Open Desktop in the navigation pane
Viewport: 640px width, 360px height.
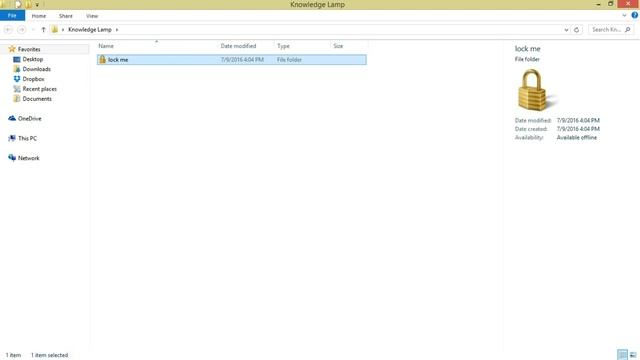point(33,59)
